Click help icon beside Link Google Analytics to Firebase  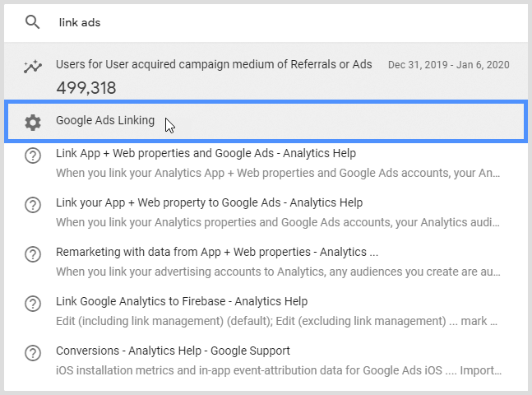pos(33,304)
